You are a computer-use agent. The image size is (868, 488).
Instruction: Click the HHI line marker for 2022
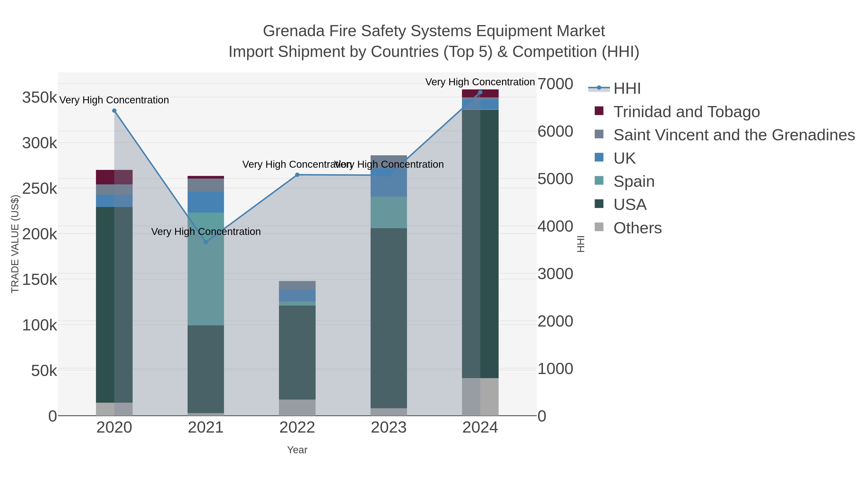tap(297, 175)
